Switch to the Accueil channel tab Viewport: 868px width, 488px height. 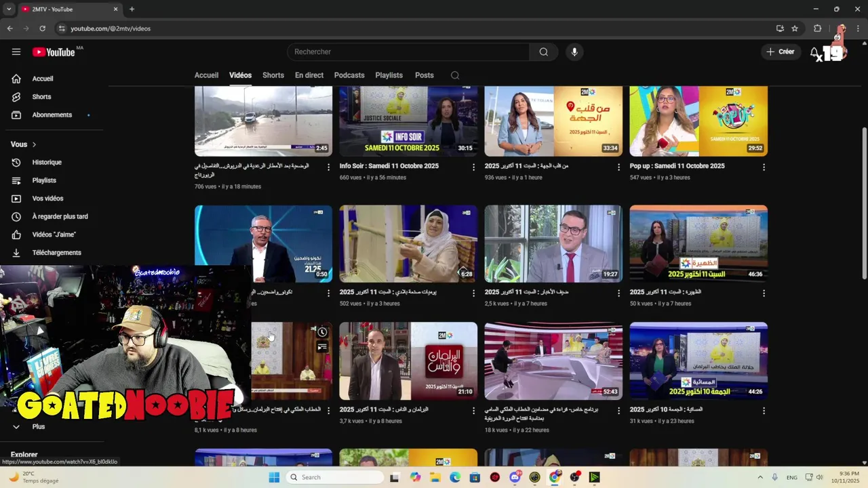coord(206,75)
